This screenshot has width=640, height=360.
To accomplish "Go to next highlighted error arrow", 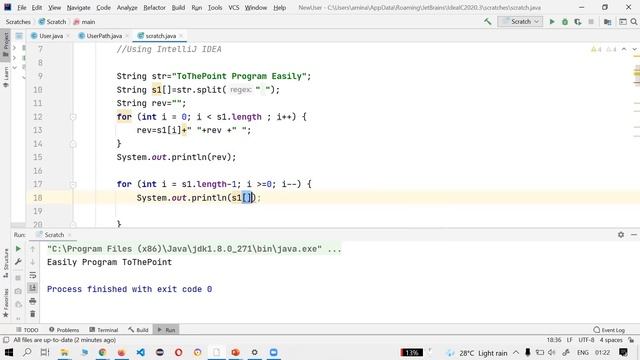I will pos(634,49).
